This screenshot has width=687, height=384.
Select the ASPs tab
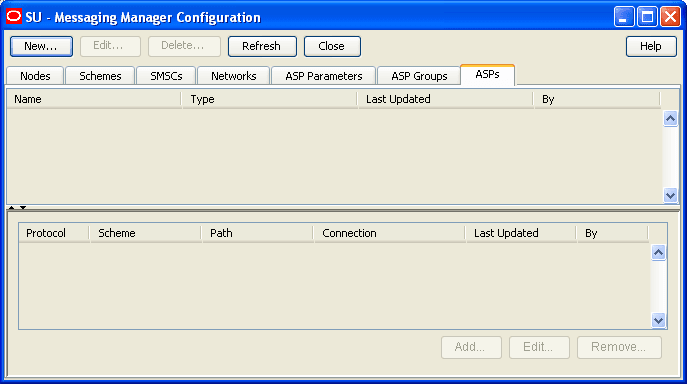coord(487,75)
